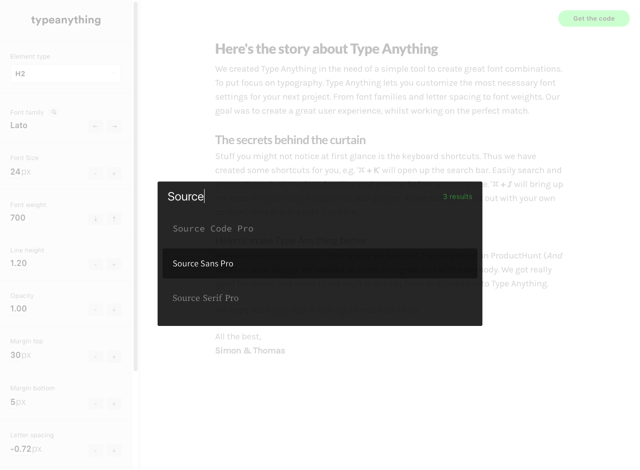
Task: Open the Element type H2 dropdown
Action: (x=65, y=73)
